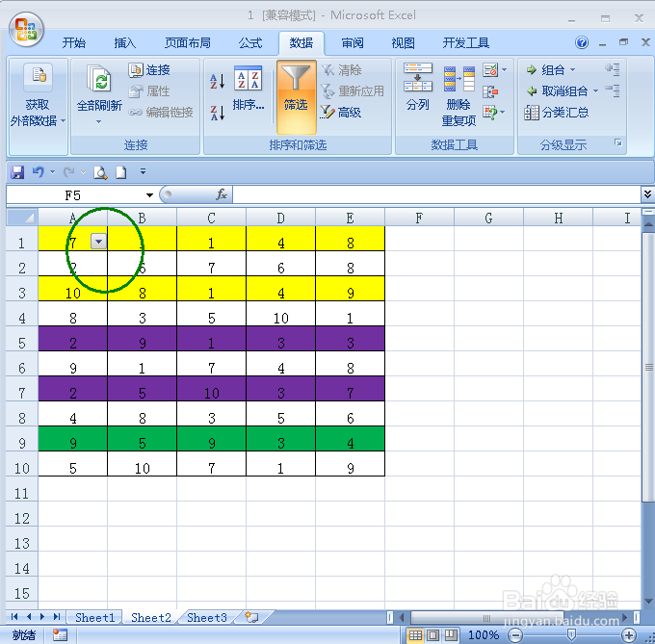Select column F header

pyautogui.click(x=419, y=218)
